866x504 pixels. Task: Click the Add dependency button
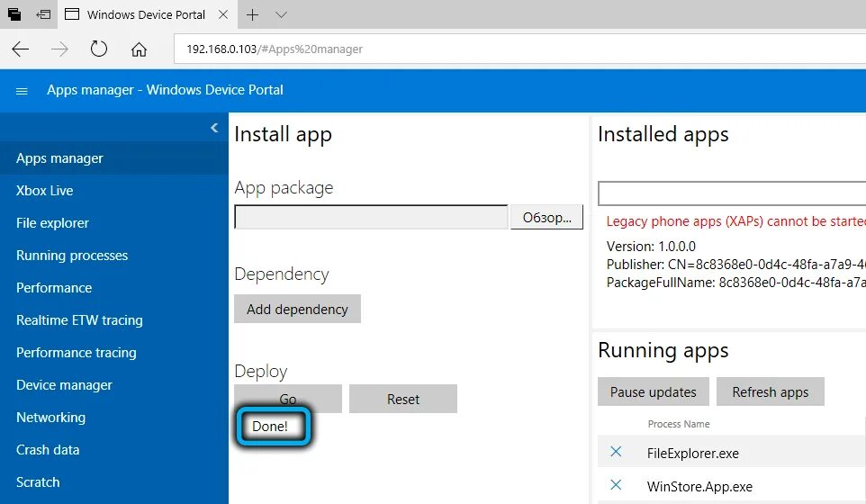pos(297,309)
